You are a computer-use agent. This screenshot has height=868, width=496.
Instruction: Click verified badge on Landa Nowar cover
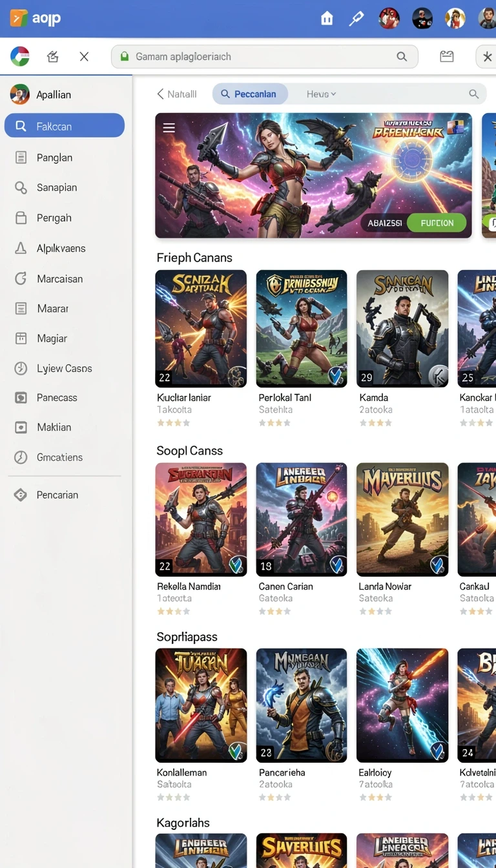point(438,565)
